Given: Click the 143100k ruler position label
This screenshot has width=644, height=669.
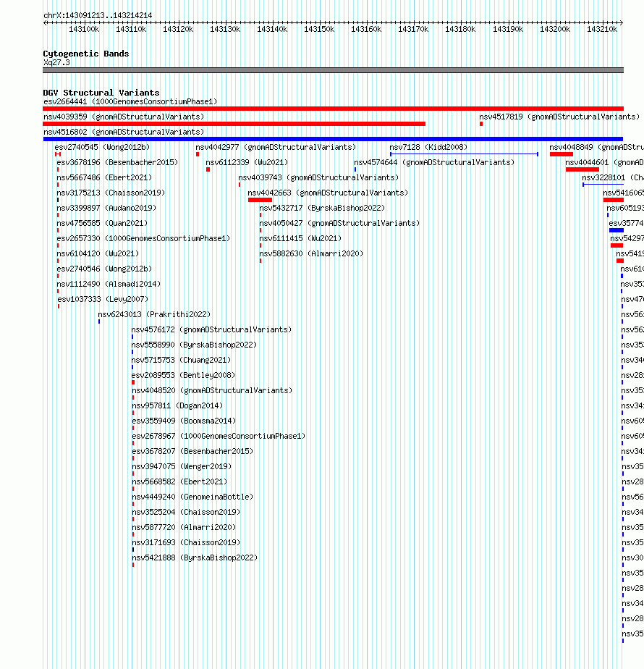Looking at the screenshot, I should 84,29.
